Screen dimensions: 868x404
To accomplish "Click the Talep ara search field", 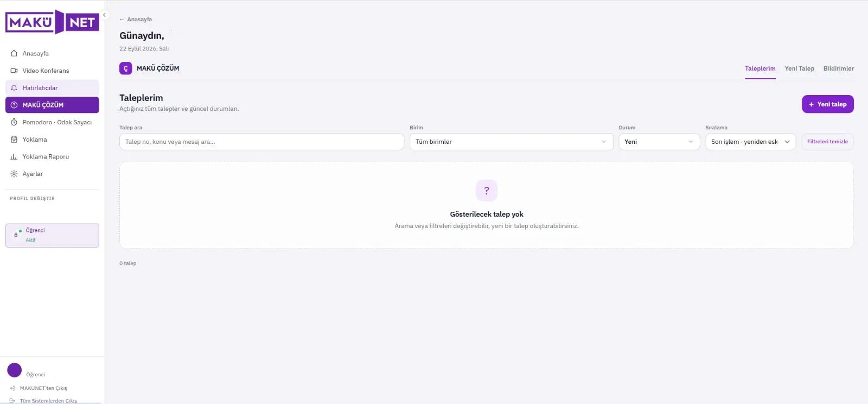I will (261, 142).
